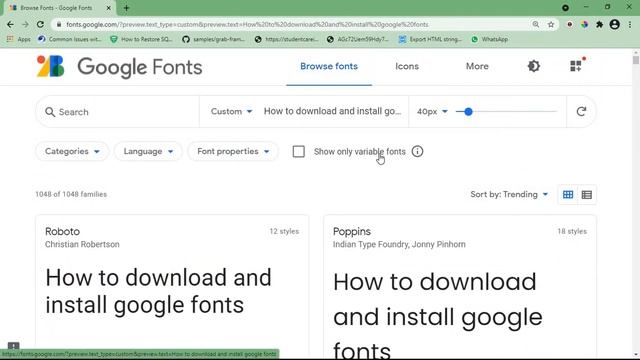The width and height of the screenshot is (640, 360).
Task: Click the Chrome address bar URL
Action: tap(247, 24)
